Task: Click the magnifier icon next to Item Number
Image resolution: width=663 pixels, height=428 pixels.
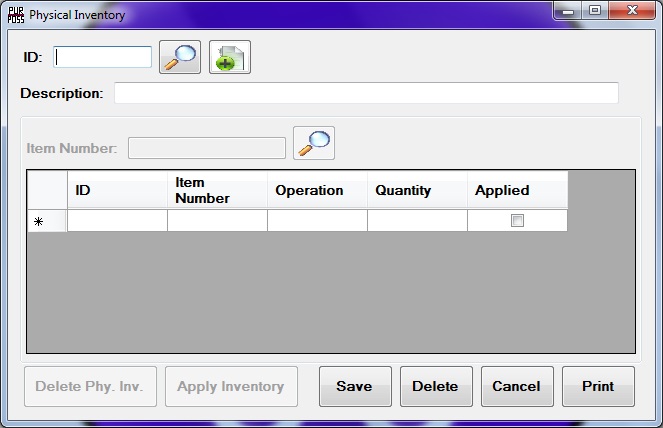Action: pyautogui.click(x=314, y=144)
